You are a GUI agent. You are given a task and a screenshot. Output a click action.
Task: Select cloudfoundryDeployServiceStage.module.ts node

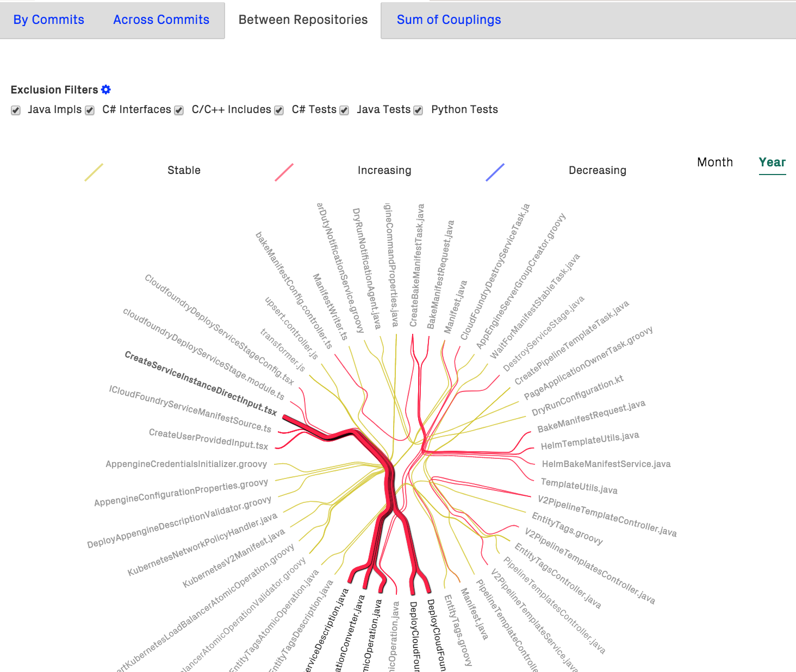203,353
